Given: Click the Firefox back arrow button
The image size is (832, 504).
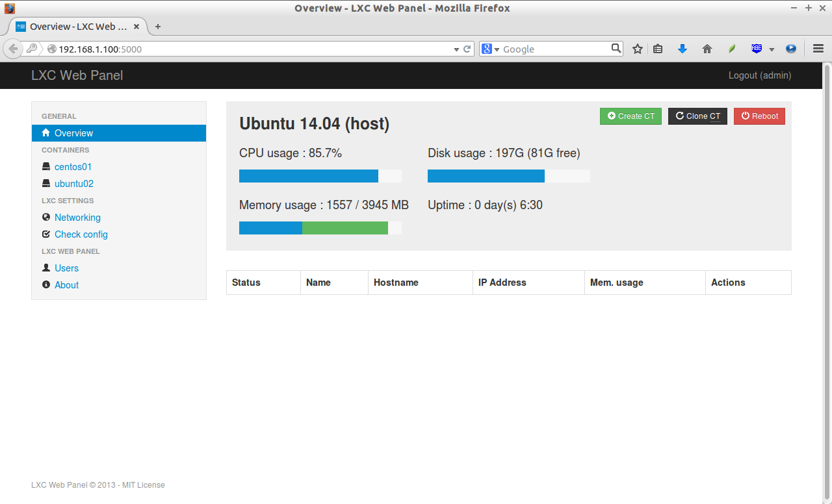Looking at the screenshot, I should click(x=13, y=49).
